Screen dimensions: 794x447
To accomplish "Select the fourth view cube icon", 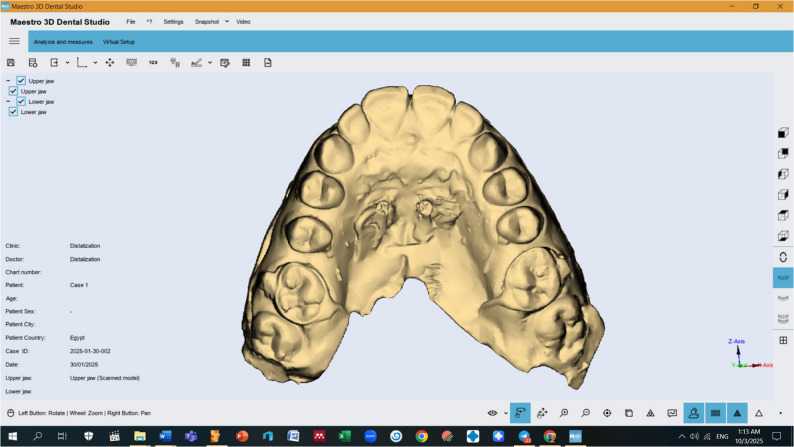I will 783,195.
